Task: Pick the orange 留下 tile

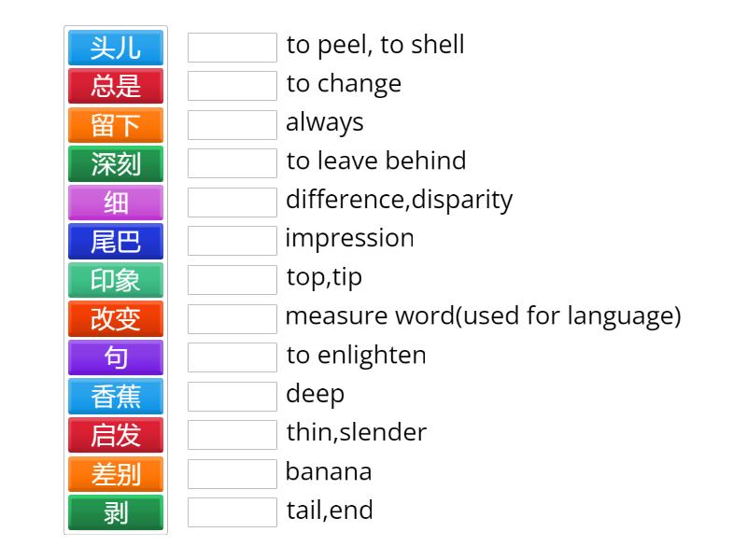Action: (x=116, y=125)
